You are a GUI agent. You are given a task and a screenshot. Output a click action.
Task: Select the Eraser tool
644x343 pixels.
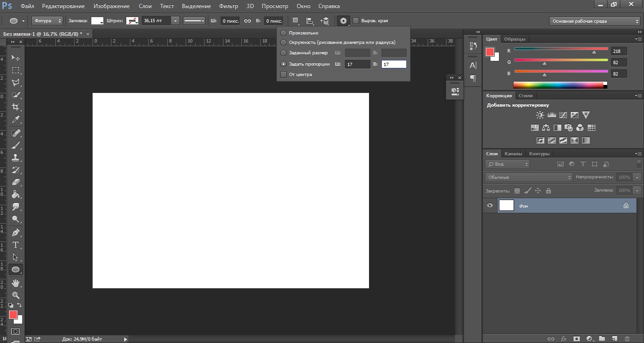[16, 182]
